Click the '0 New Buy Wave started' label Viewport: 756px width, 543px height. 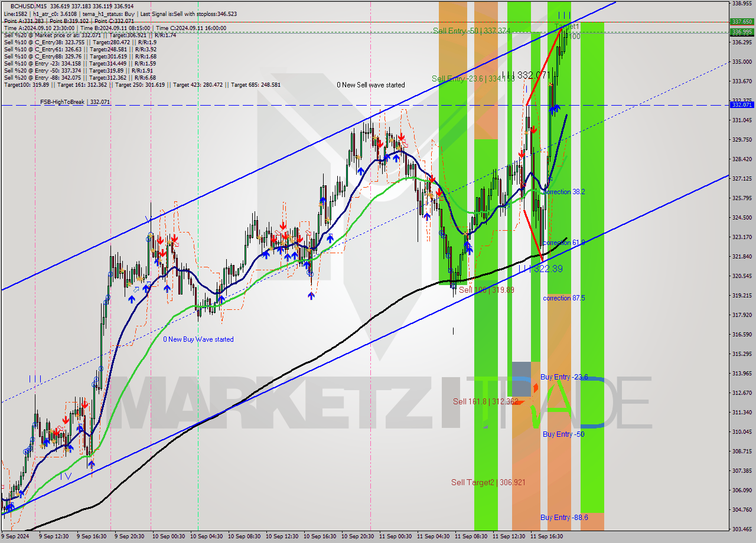pyautogui.click(x=198, y=339)
